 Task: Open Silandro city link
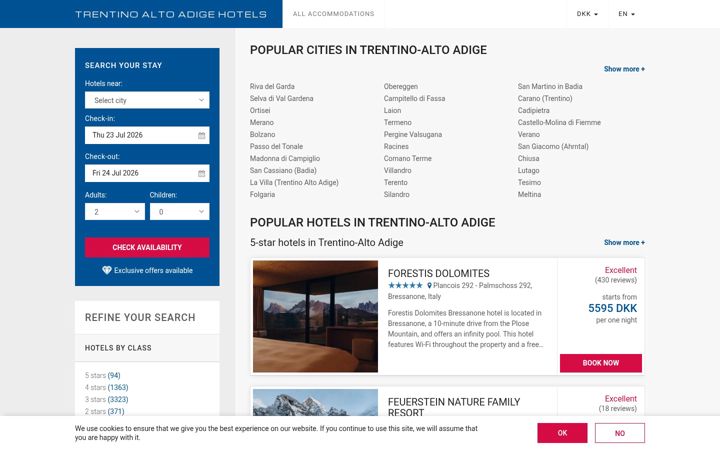(397, 194)
